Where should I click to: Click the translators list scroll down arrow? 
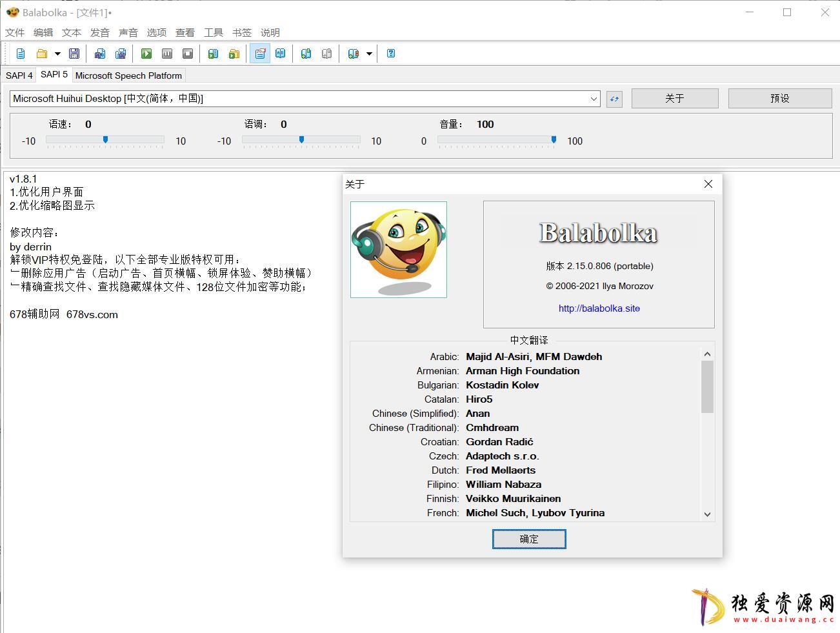(707, 514)
